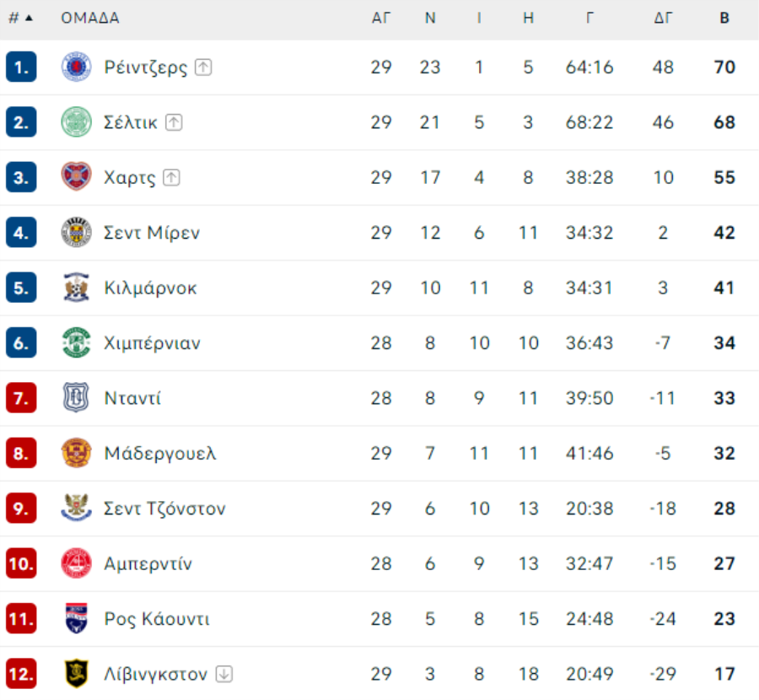
Task: Click the Celtic club crest
Action: tap(76, 122)
